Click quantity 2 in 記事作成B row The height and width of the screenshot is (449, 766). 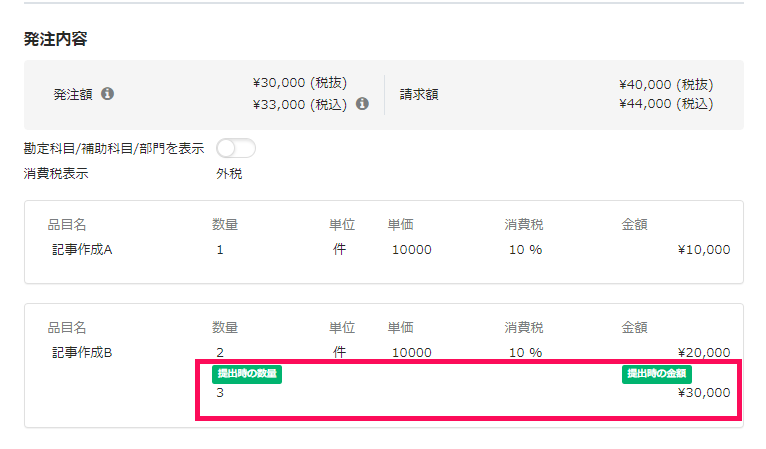coord(220,353)
